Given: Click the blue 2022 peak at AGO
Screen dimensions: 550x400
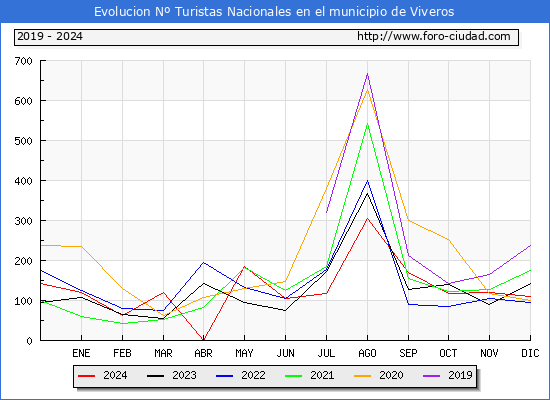Looking at the screenshot, I should coord(367,181).
